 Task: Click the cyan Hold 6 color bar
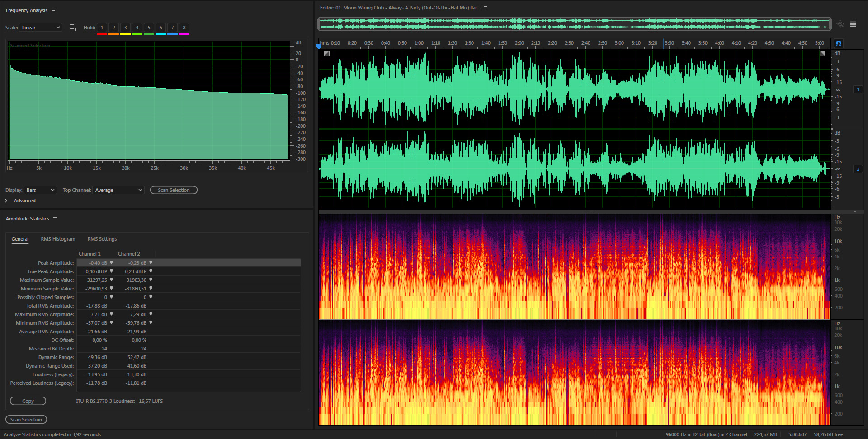tap(160, 34)
